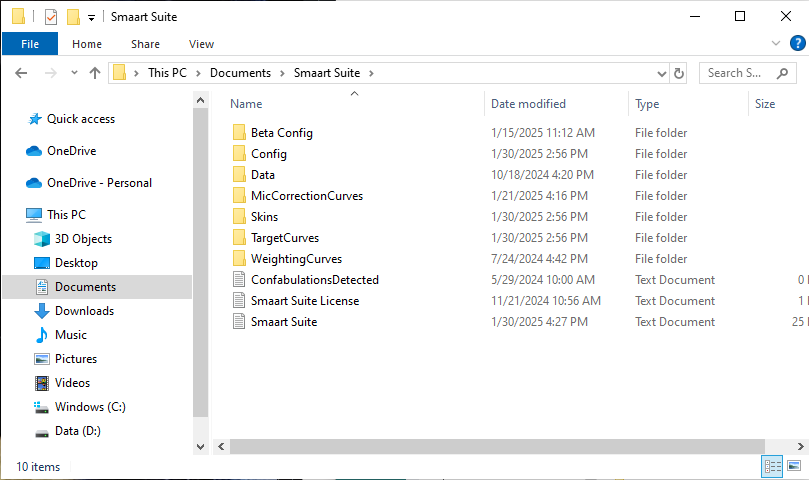809x480 pixels.
Task: Select the Beta Config folder icon
Action: tap(239, 133)
